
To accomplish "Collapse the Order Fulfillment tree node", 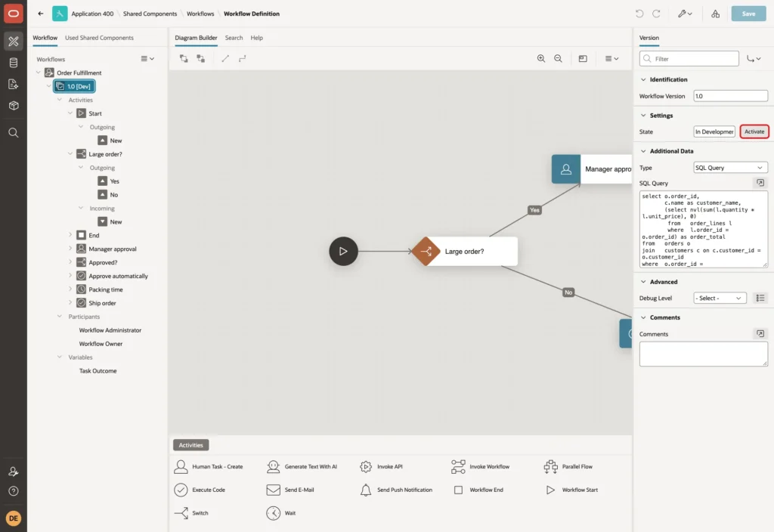I will coord(38,73).
